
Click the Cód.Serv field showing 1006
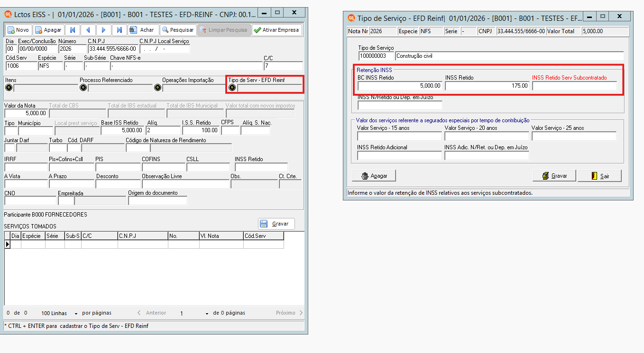pos(20,66)
